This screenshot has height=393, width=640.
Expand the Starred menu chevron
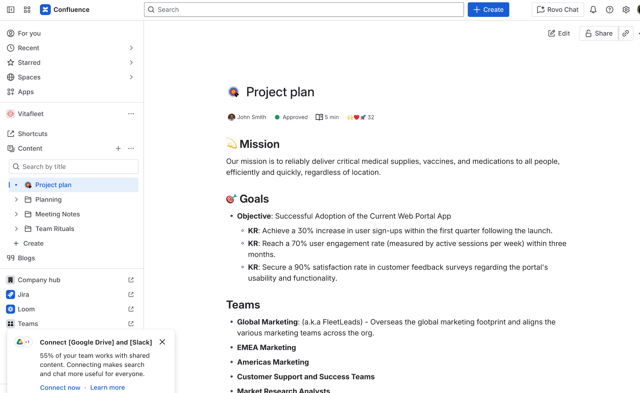131,63
